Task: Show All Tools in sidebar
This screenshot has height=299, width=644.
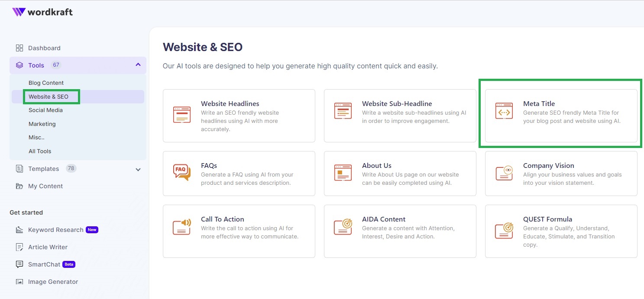Action: pyautogui.click(x=40, y=151)
